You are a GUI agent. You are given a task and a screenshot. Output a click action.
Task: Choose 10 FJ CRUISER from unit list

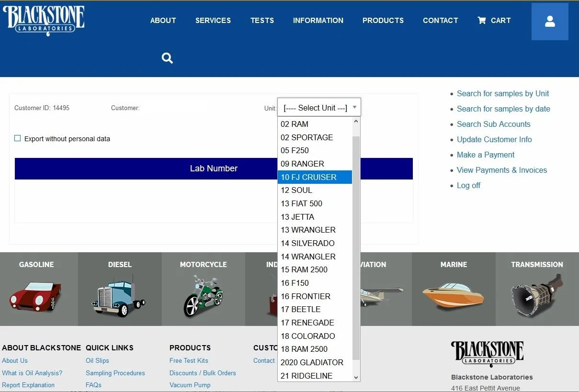(x=315, y=177)
